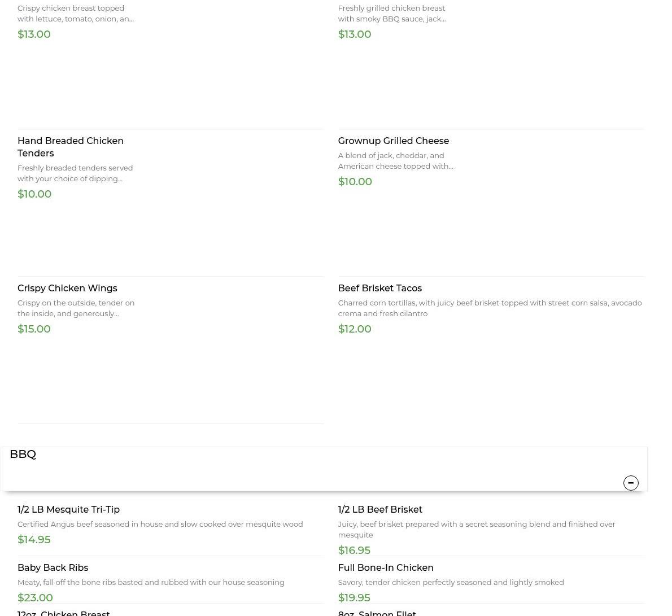Open the Crispy Chicken Wings item
This screenshot has height=616, width=672.
[x=67, y=288]
